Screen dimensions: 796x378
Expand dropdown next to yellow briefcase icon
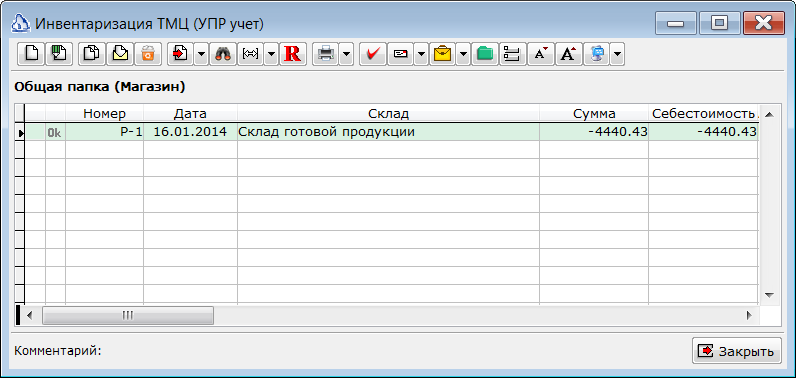463,53
